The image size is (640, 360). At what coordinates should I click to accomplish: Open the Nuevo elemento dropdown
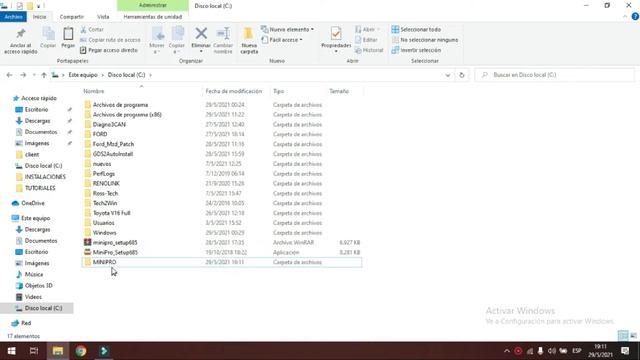287,29
